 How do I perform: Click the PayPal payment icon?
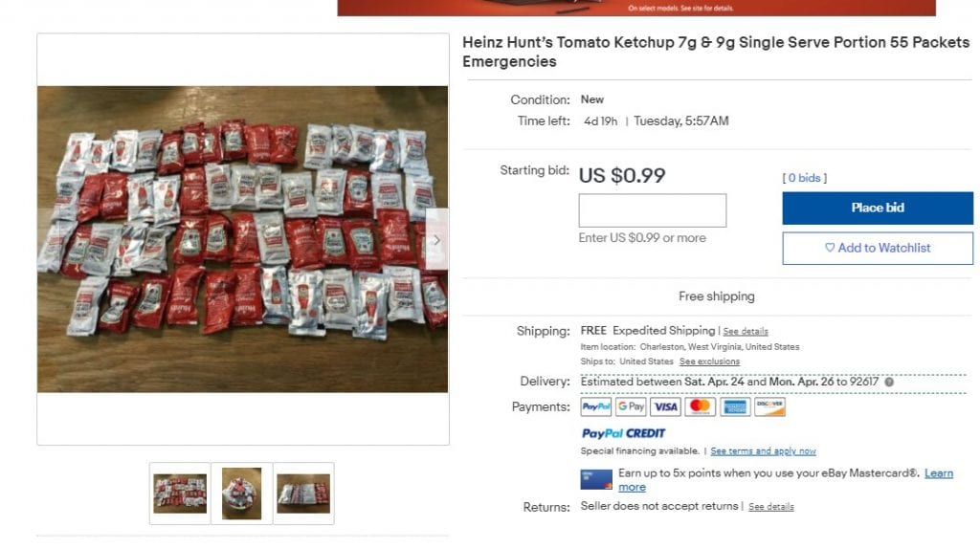point(595,406)
